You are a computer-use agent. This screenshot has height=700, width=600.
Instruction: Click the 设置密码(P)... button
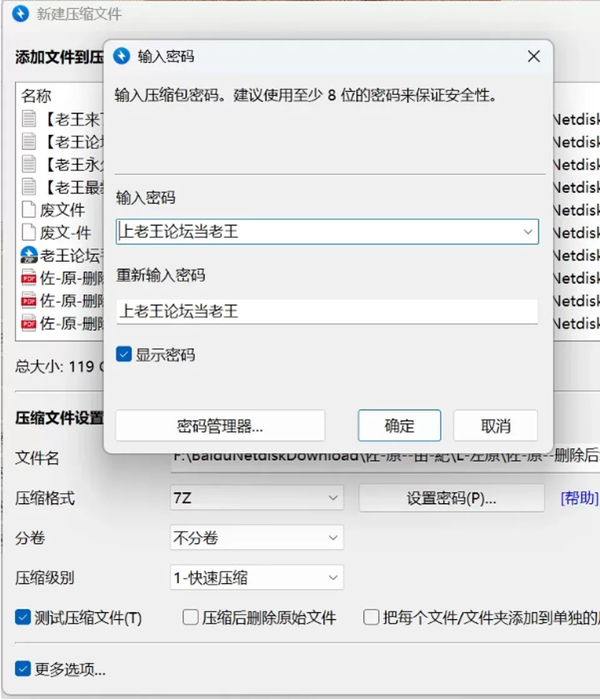tap(451, 497)
